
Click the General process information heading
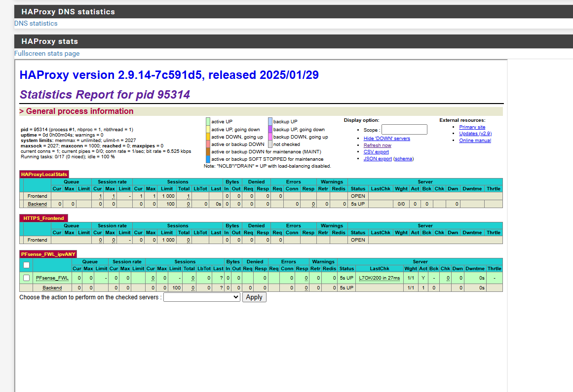(x=79, y=111)
